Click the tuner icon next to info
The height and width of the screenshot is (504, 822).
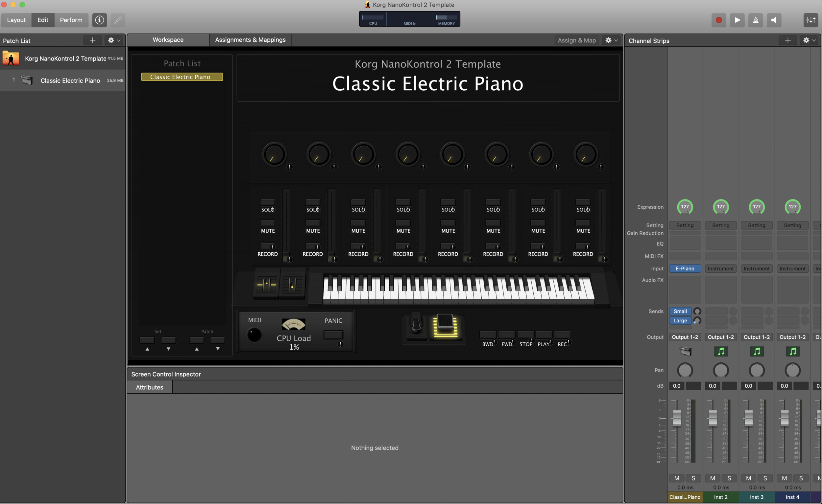118,20
